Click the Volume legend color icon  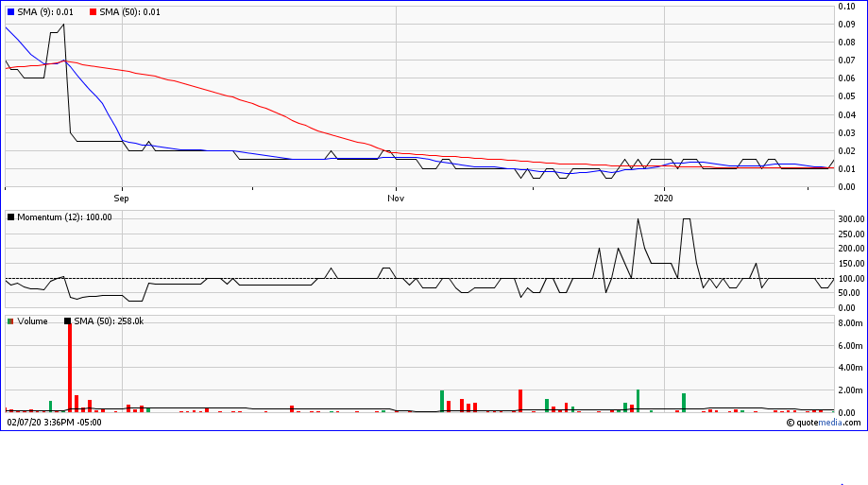click(10, 321)
